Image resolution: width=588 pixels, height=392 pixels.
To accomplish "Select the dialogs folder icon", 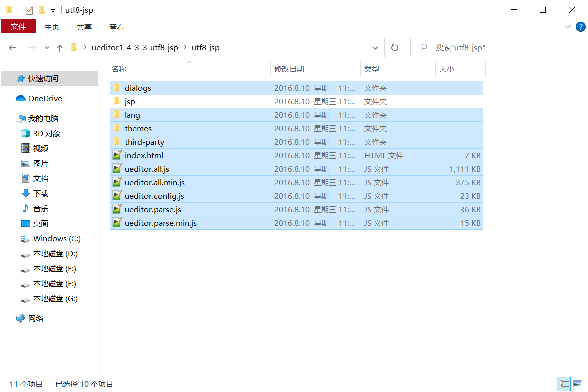I will point(117,88).
